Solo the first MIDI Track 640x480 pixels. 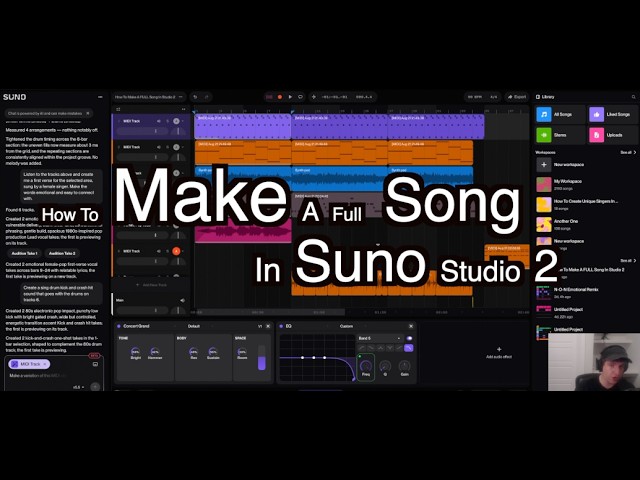click(167, 121)
